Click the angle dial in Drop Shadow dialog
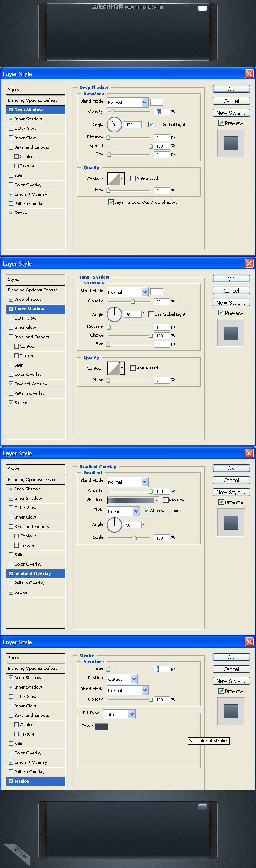Viewport: 256px width, 868px height. click(x=114, y=125)
